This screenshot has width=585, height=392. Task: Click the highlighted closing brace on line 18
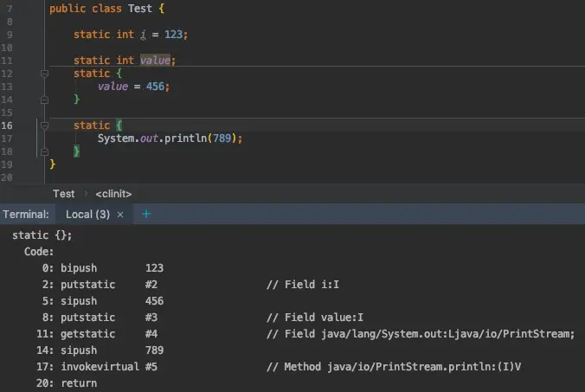point(76,151)
